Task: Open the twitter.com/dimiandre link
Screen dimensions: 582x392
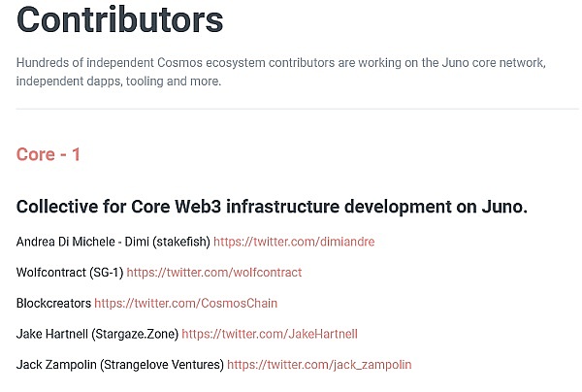Action: (294, 242)
